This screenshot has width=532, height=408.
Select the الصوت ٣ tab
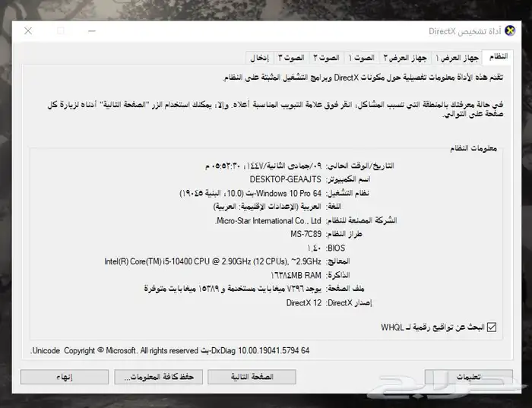(291, 58)
